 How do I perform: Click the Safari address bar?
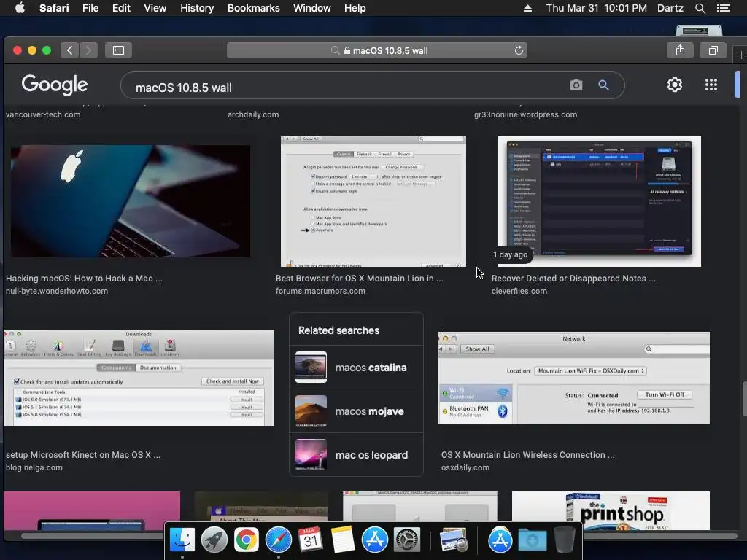point(377,50)
